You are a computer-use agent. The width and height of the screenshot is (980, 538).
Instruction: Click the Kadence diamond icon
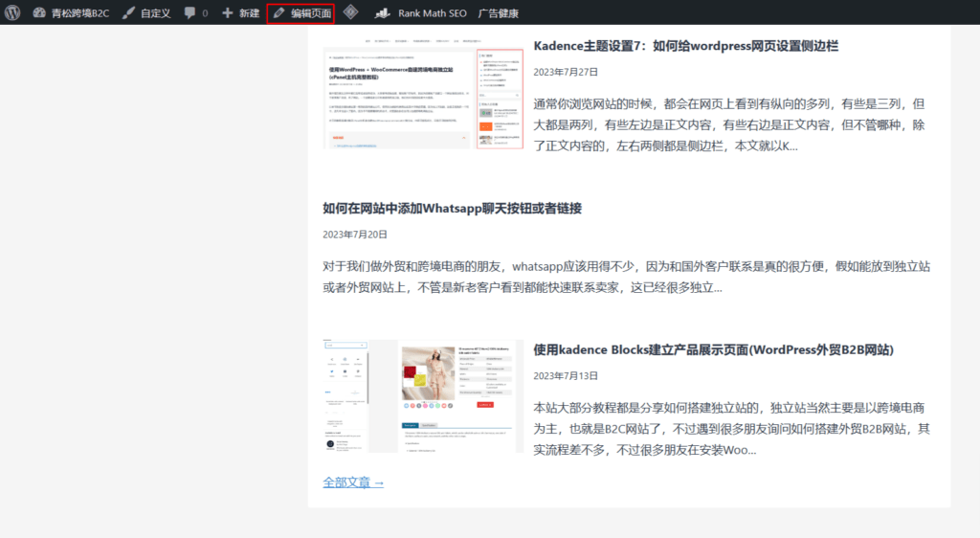coord(351,13)
